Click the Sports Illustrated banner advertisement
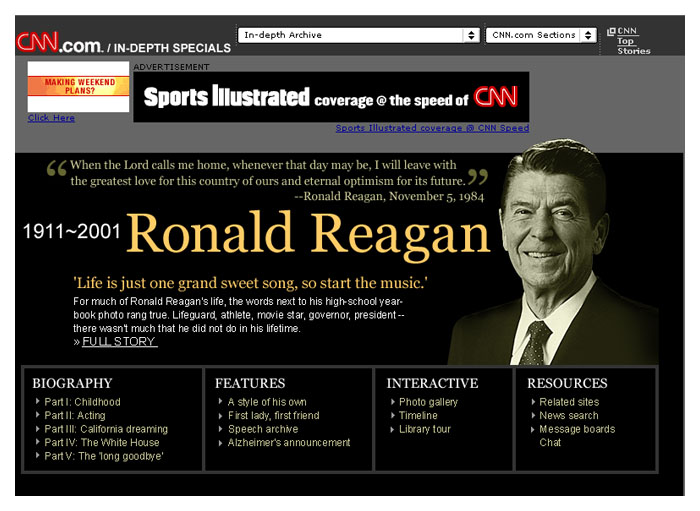This screenshot has width=700, height=511. [331, 97]
